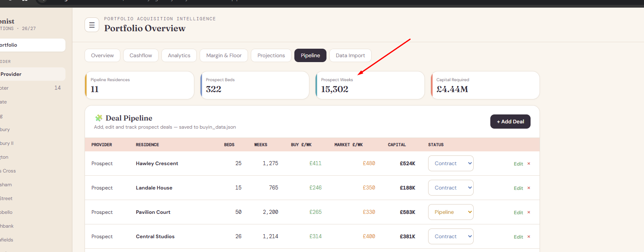
Task: Edit the Pavilion Court deal
Action: point(518,213)
